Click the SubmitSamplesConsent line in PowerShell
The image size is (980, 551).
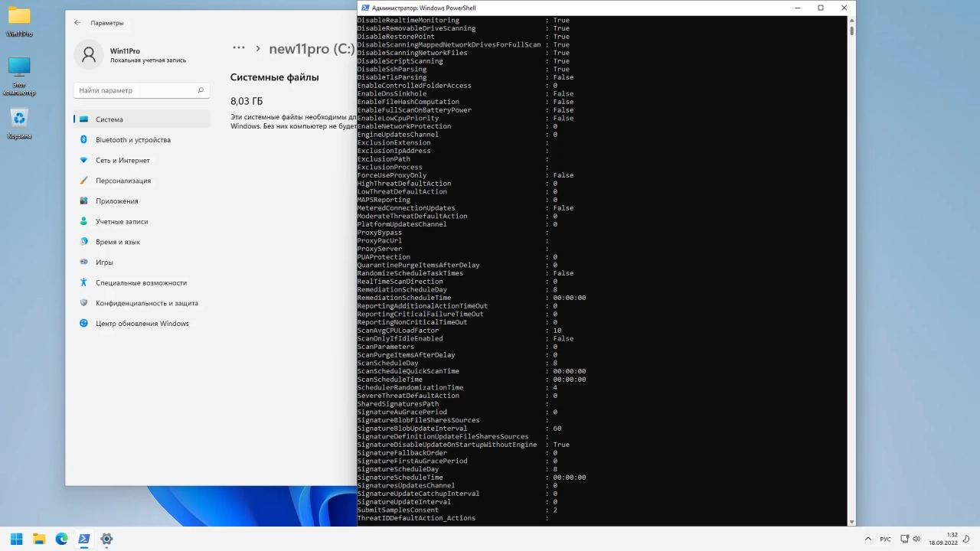tap(458, 510)
